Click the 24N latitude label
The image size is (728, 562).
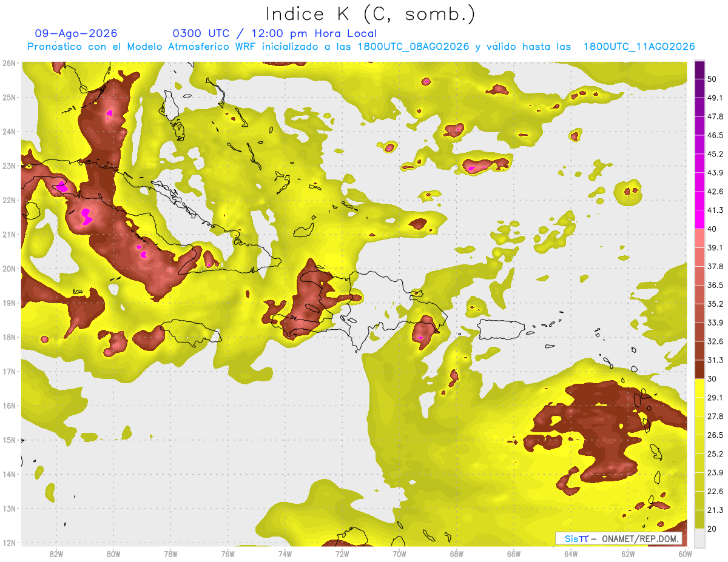(8, 132)
